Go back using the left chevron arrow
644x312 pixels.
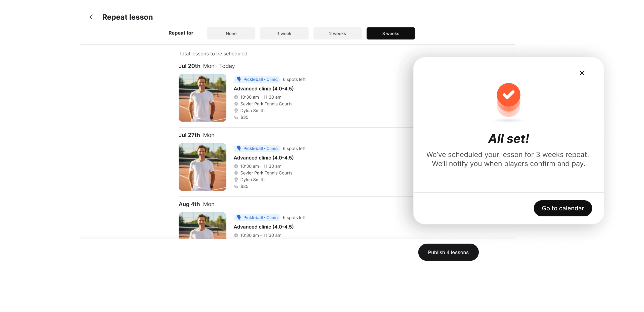coord(91,17)
